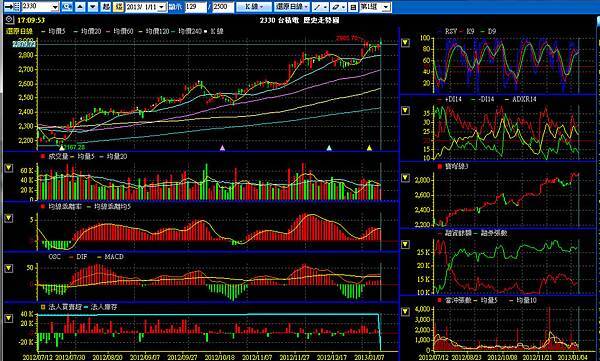Click the D9 legend label
This screenshot has width=600, height=361.
tap(491, 31)
